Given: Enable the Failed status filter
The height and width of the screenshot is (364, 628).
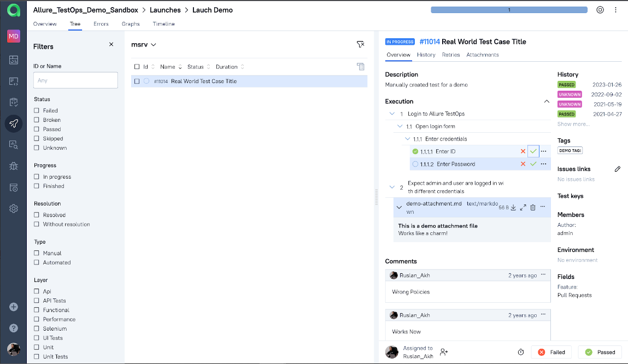Looking at the screenshot, I should [37, 110].
